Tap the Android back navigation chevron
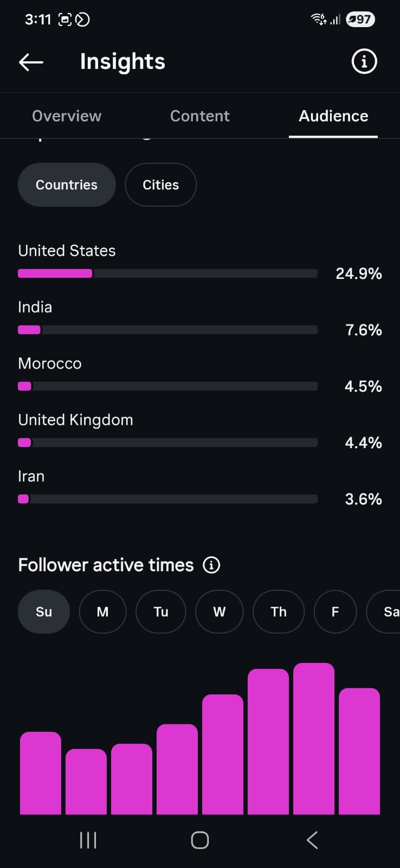 pos(312,840)
